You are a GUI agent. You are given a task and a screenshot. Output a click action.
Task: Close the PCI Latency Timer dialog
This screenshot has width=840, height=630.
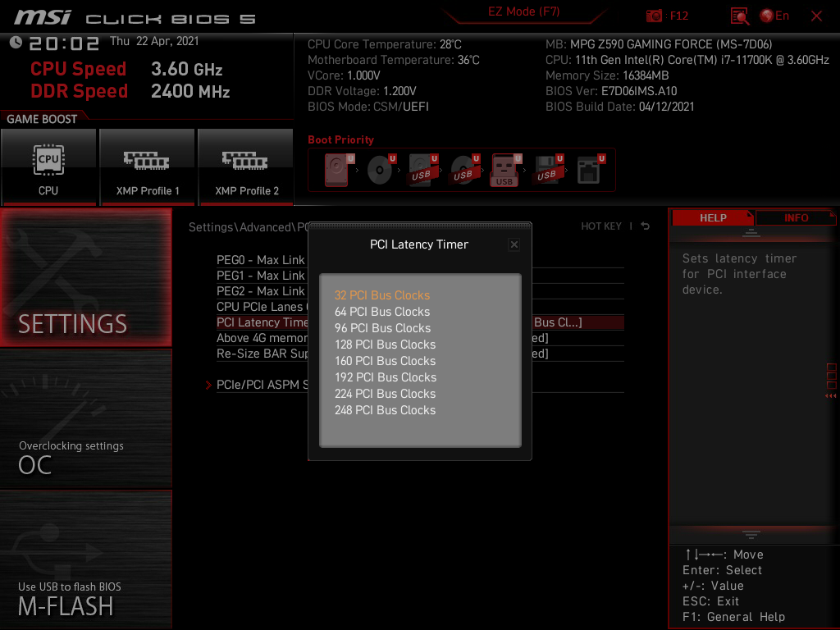point(514,244)
